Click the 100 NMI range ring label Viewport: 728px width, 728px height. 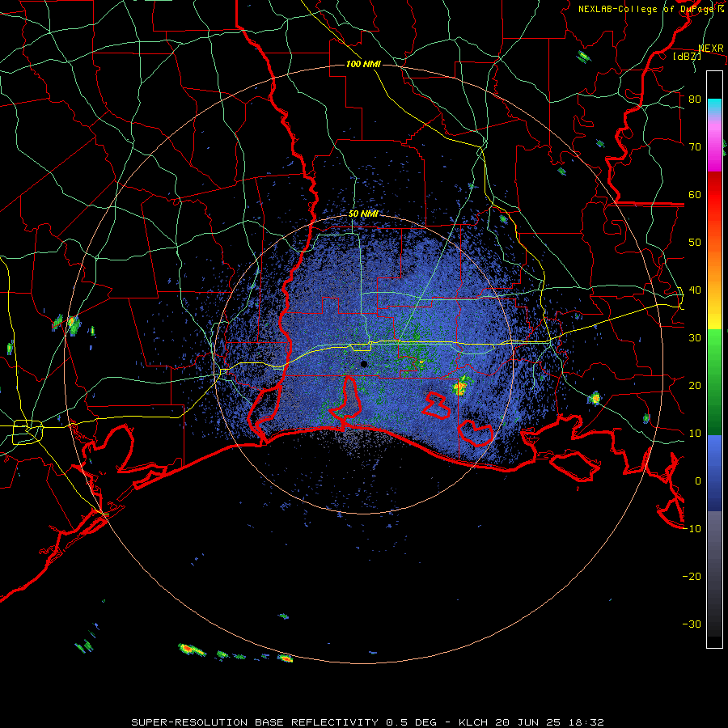click(x=363, y=64)
